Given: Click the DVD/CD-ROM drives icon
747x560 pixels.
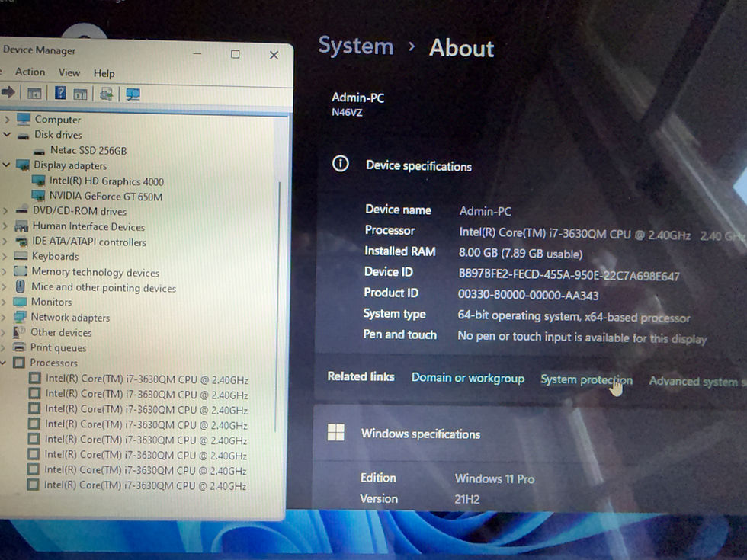Looking at the screenshot, I should point(21,210).
